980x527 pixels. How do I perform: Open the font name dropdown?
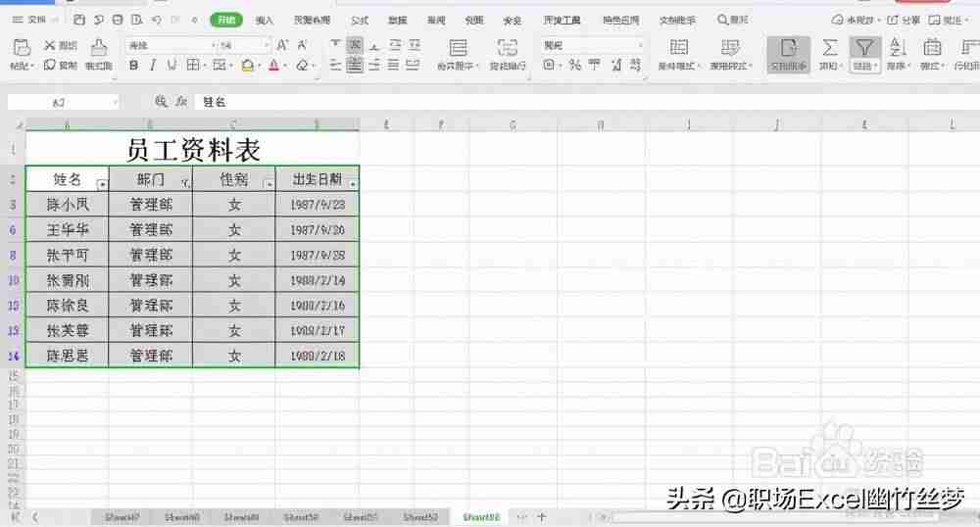pyautogui.click(x=214, y=46)
